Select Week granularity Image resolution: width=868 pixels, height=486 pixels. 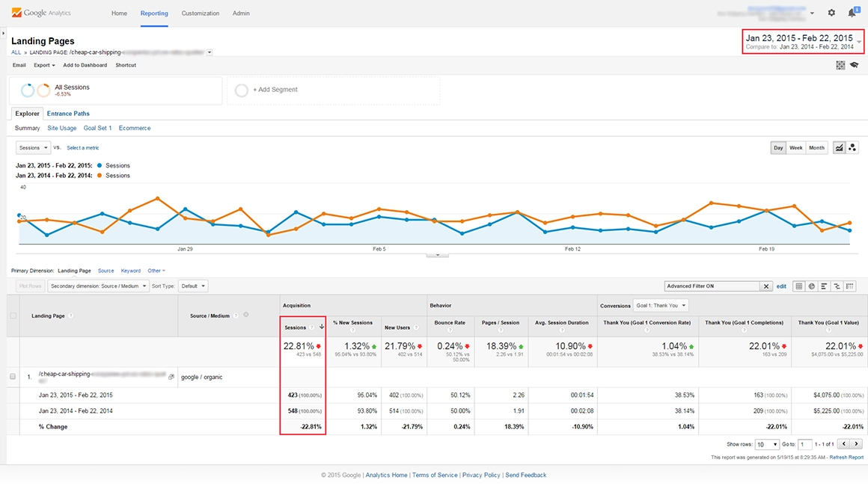tap(795, 147)
